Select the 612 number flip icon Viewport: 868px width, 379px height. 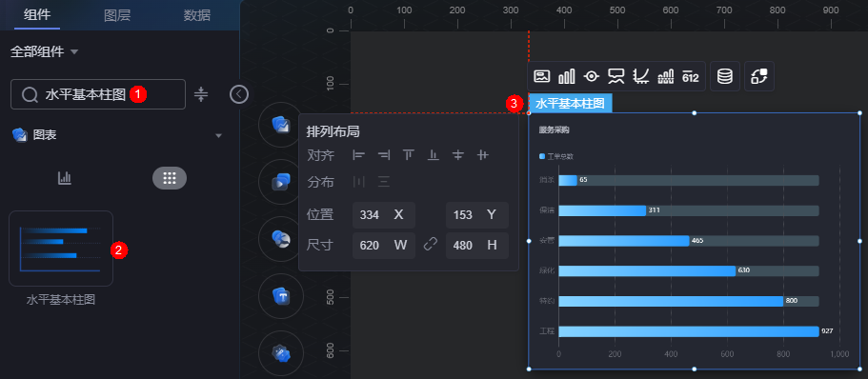(691, 76)
